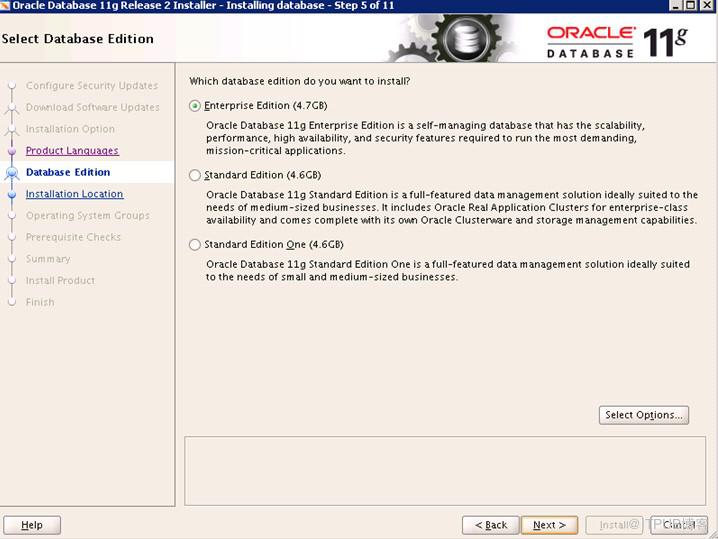Maximize the installer window
Image resolution: width=718 pixels, height=539 pixels.
coord(691,5)
